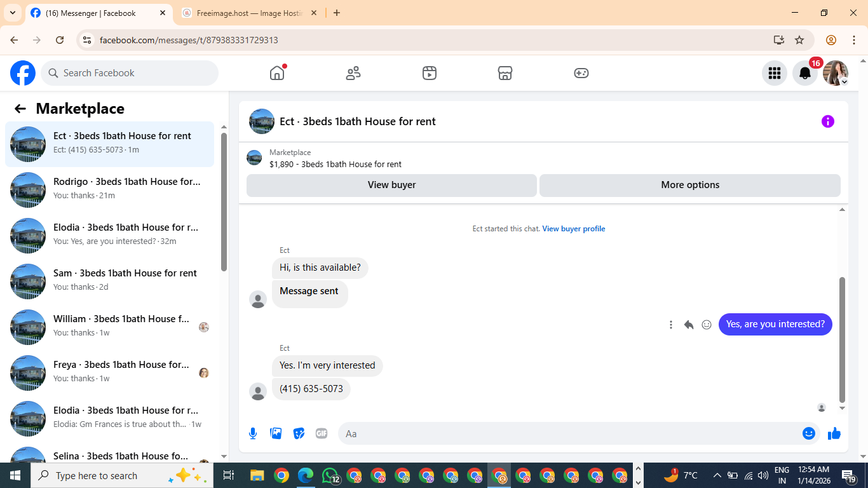Go back in browser history

(14, 40)
